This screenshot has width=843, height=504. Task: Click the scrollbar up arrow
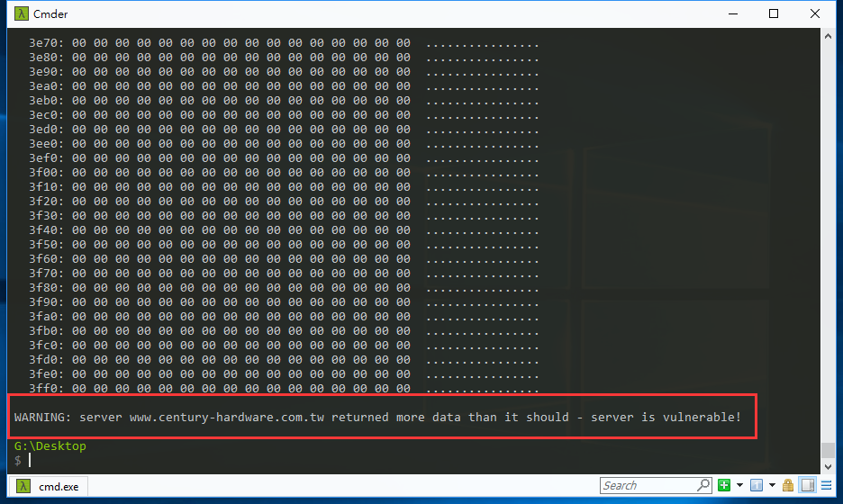pyautogui.click(x=828, y=37)
